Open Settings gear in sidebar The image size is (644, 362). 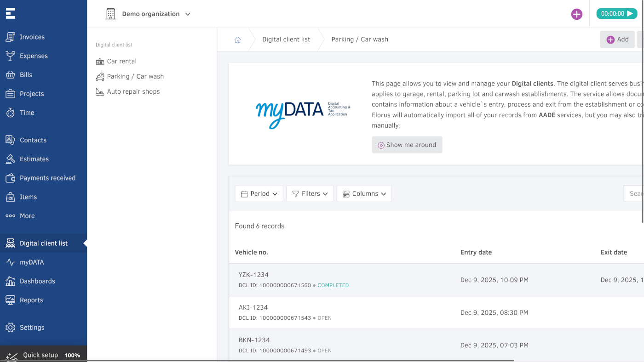coord(32,328)
